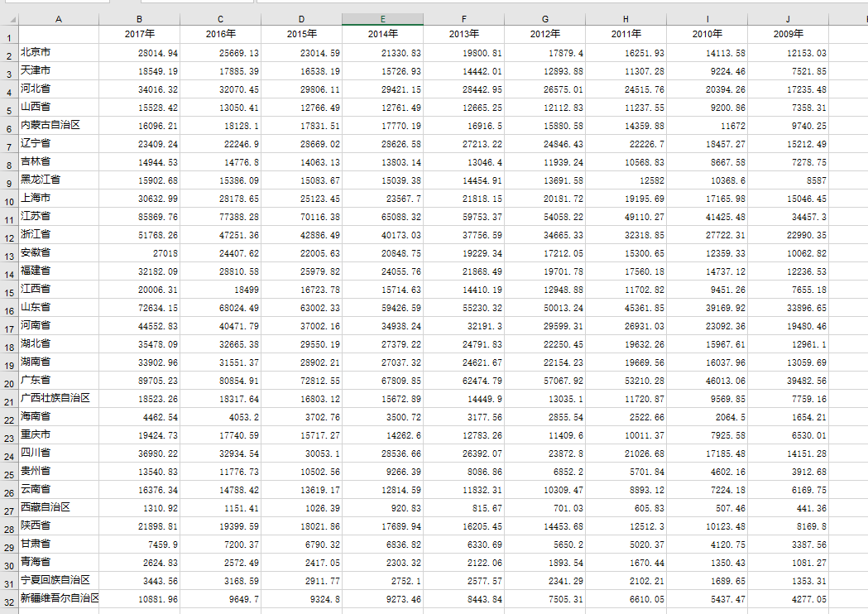Click cell value 89705.23
The width and height of the screenshot is (868, 614).
tap(140, 381)
